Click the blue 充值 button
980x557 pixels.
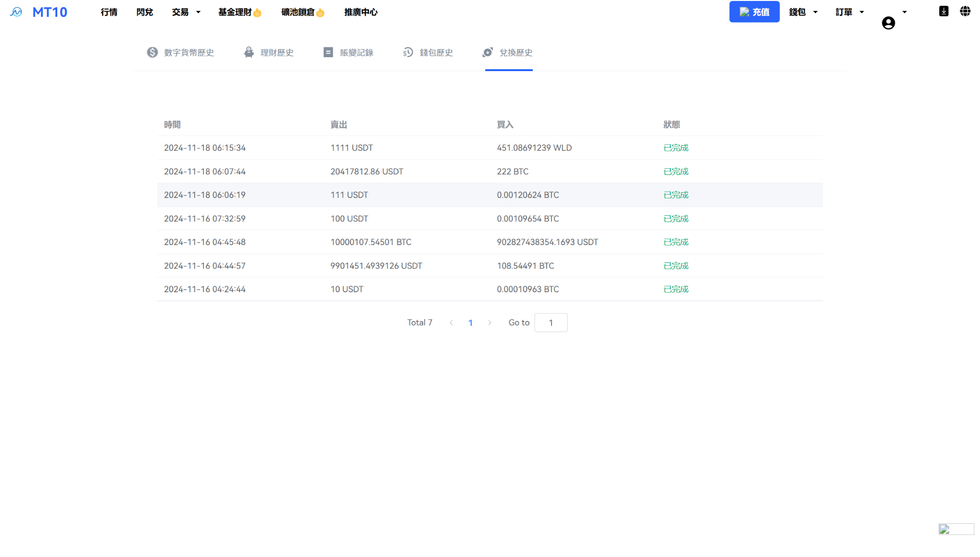coord(754,12)
